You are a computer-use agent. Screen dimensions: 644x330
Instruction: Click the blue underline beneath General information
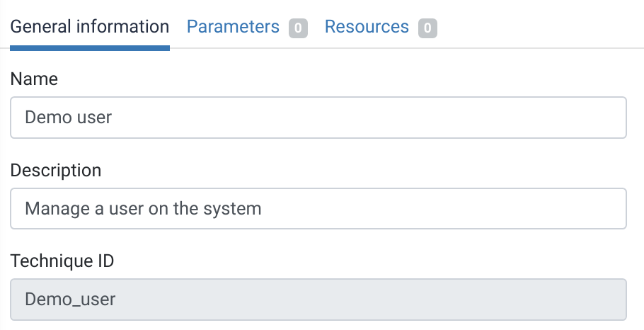pos(90,48)
